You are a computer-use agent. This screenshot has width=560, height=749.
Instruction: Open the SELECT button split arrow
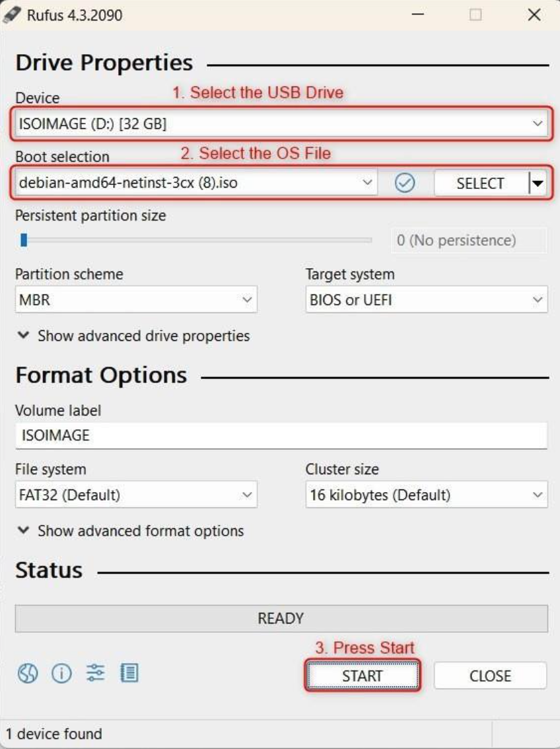538,184
